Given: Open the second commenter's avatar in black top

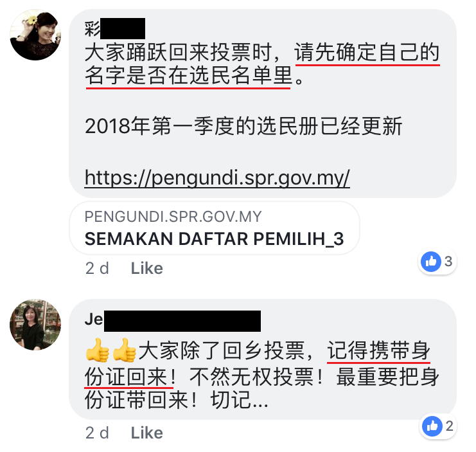Looking at the screenshot, I should click(35, 325).
